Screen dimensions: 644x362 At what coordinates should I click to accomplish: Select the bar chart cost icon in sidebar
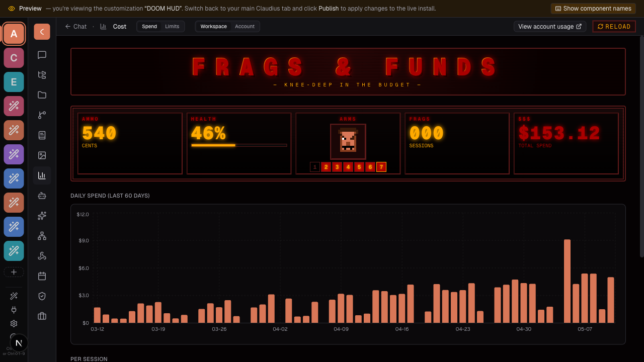click(42, 175)
